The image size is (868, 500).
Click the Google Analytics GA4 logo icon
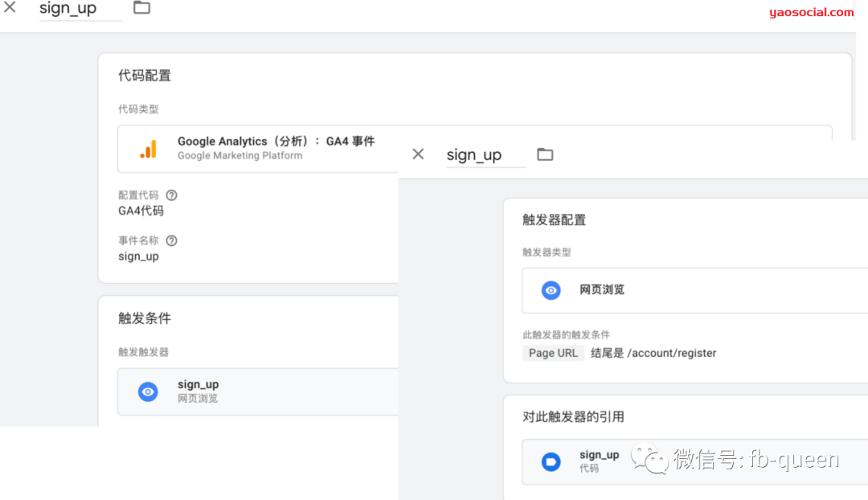click(148, 148)
